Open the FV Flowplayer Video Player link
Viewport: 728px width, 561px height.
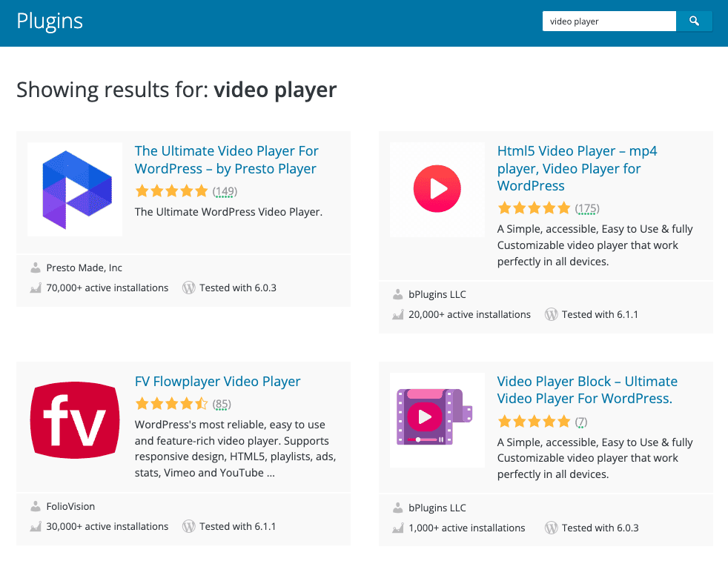pos(217,382)
